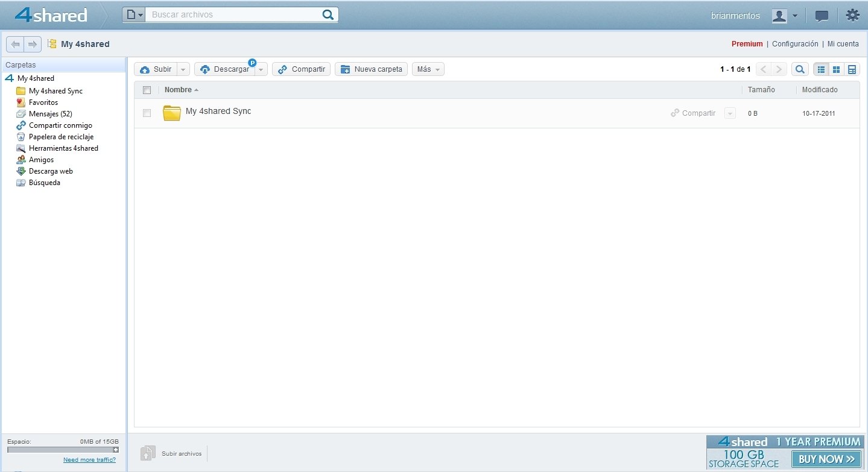Viewport: 868px width, 472px height.
Task: Click the search-in-folder magnifier button
Action: 800,69
